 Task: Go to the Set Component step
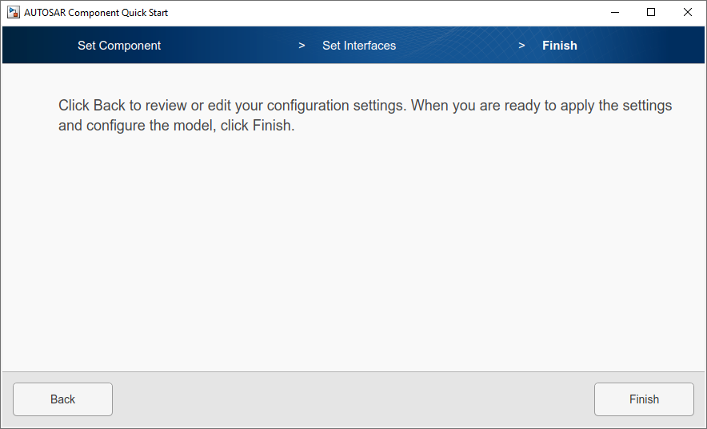point(119,46)
